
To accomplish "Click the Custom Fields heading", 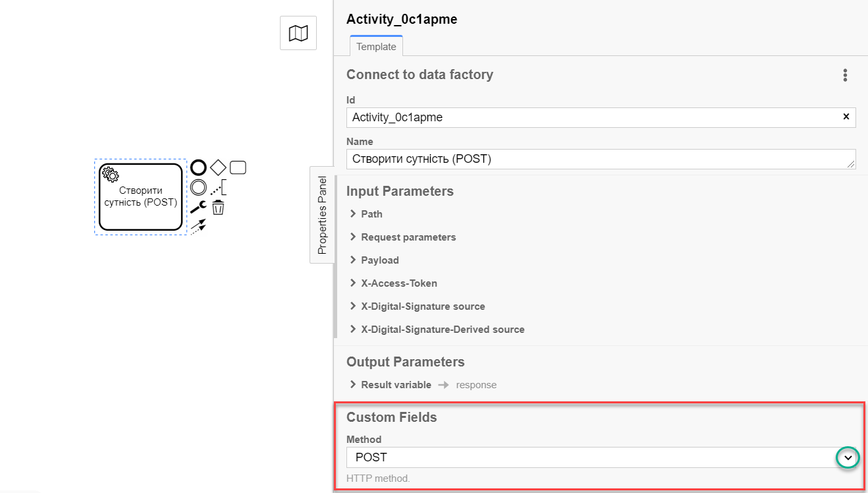I will (392, 417).
